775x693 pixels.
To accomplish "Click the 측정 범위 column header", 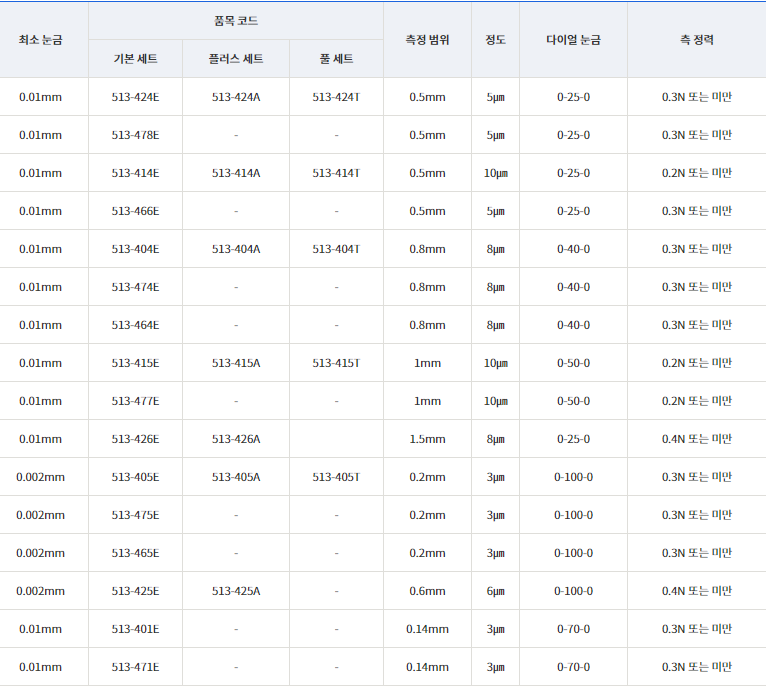I will [x=427, y=40].
